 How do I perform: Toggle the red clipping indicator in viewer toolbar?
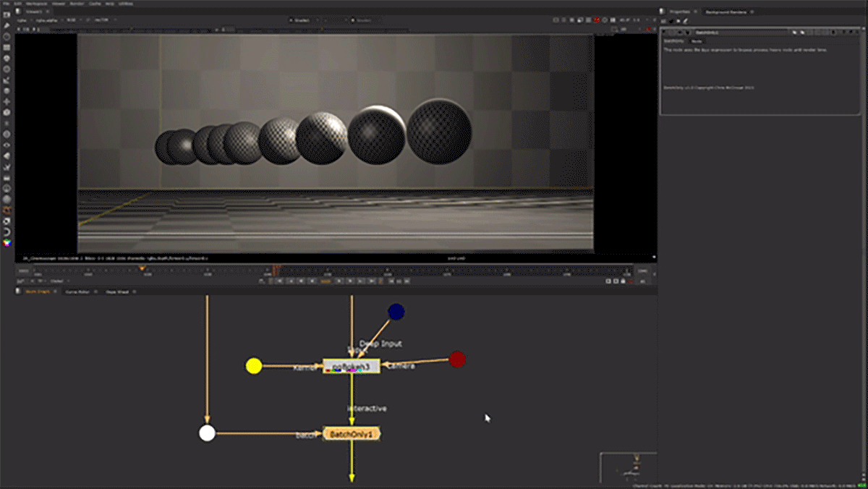click(x=598, y=20)
